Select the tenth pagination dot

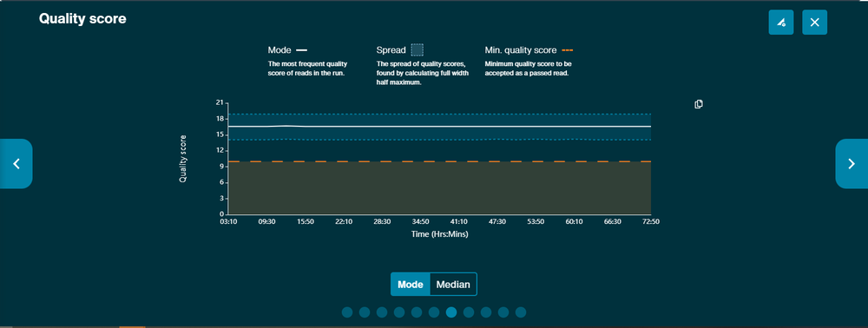click(503, 312)
